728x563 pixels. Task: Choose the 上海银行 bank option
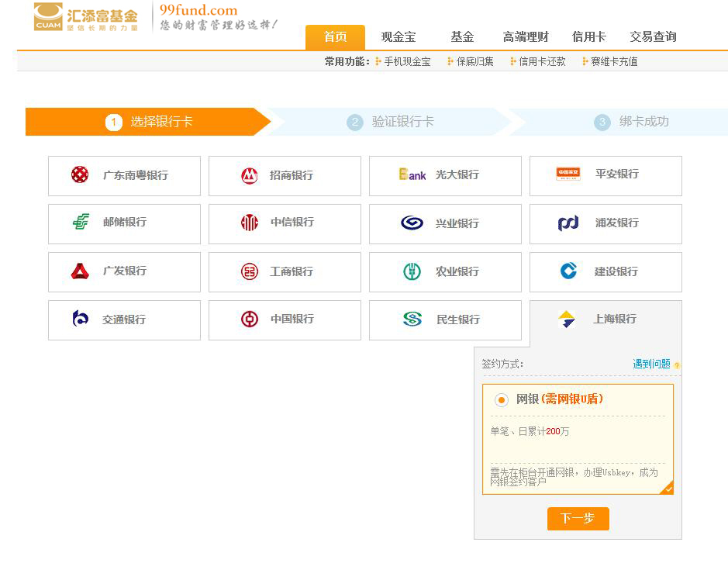point(606,319)
